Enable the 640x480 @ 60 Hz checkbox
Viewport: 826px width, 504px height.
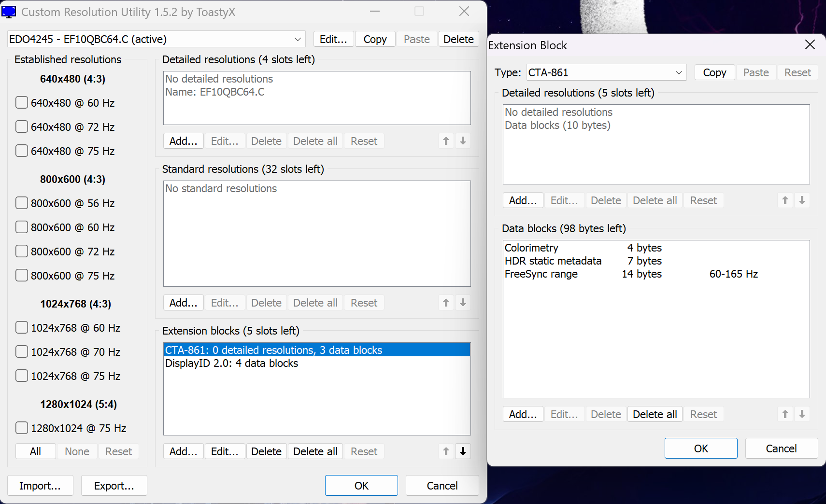pyautogui.click(x=22, y=103)
